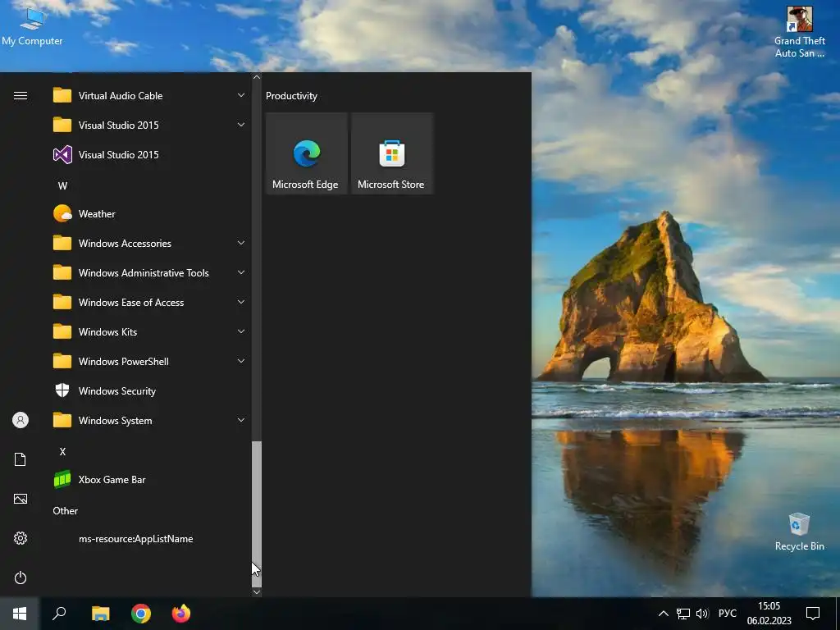Open the Pictures icon in Start sidebar

pos(21,499)
